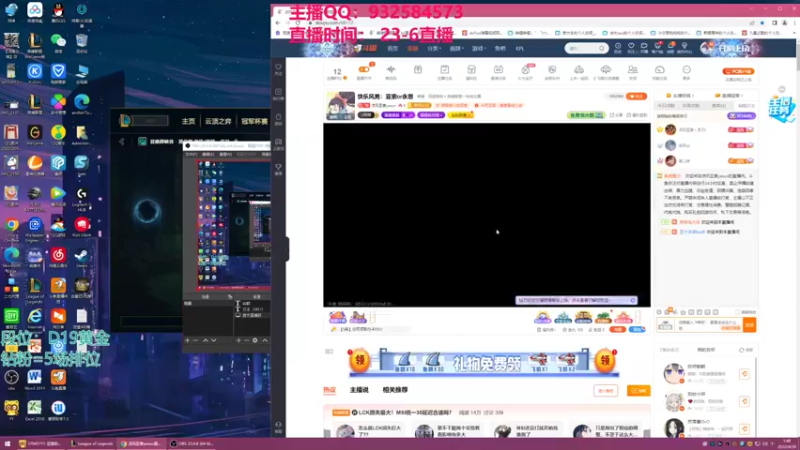This screenshot has width=800, height=450.
Task: Expand 视频 dropdown in Douyu navigation
Action: click(x=456, y=48)
